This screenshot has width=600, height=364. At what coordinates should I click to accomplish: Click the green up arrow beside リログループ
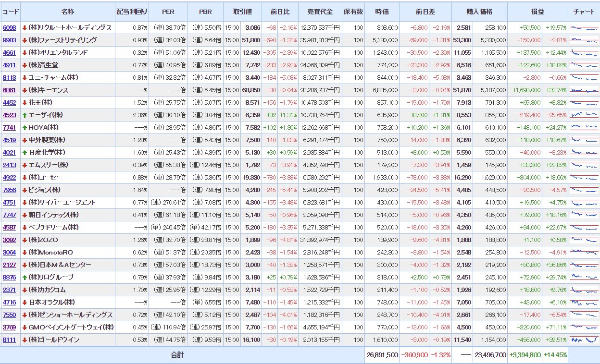point(25,278)
